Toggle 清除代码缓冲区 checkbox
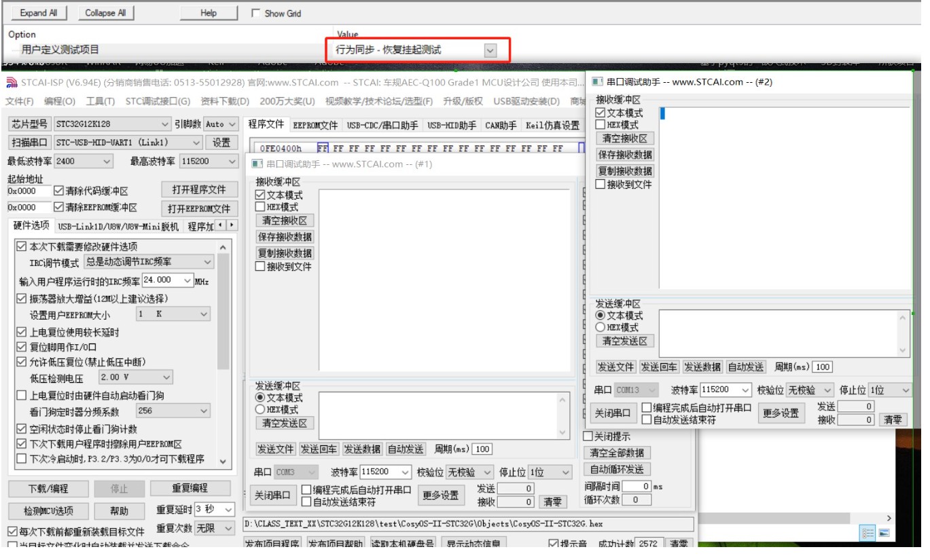This screenshot has height=560, width=930. click(x=58, y=191)
